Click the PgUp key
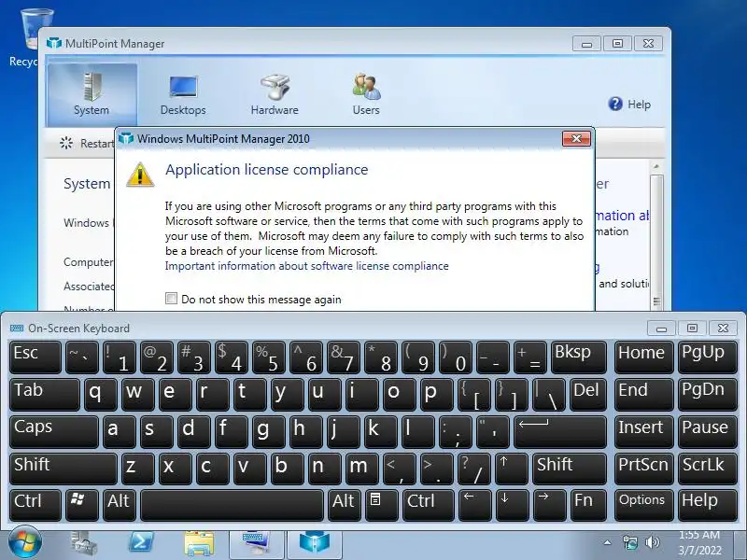The height and width of the screenshot is (560, 747). (708, 357)
